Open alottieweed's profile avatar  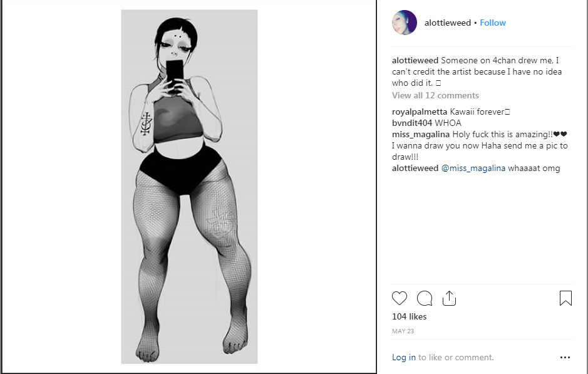pyautogui.click(x=405, y=23)
